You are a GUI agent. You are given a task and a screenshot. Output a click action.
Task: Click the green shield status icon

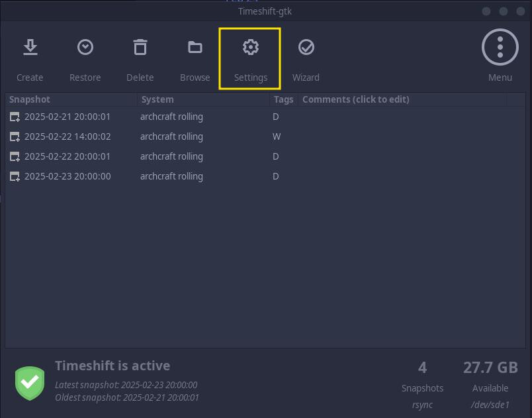(30, 383)
